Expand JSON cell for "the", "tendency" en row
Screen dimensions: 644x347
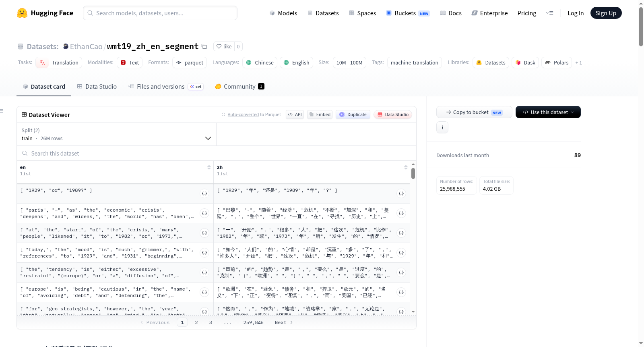[x=204, y=272]
